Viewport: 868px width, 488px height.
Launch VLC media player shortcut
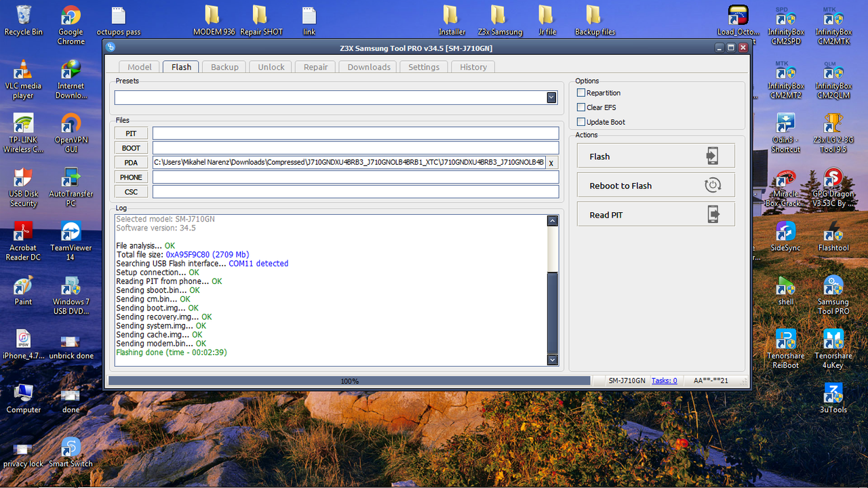click(x=23, y=79)
